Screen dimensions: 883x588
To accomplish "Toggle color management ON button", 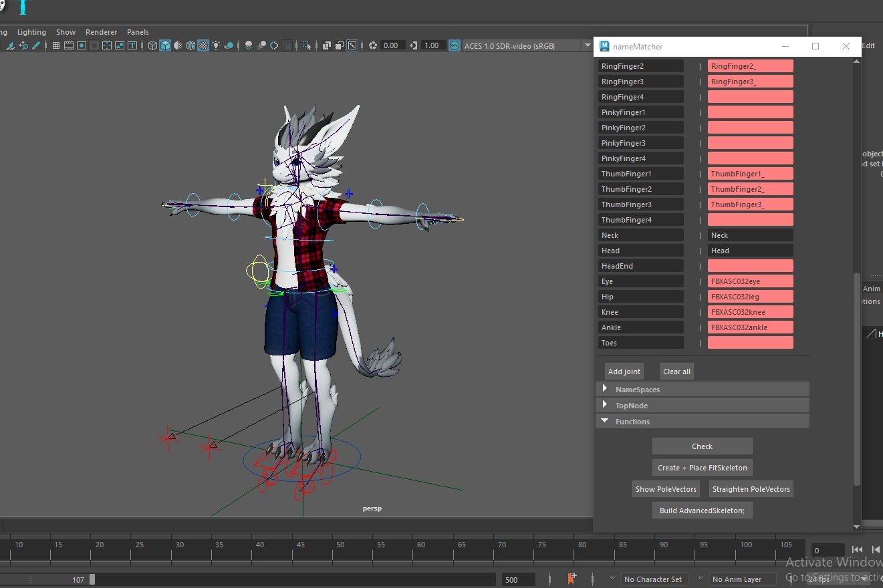I will (x=455, y=45).
